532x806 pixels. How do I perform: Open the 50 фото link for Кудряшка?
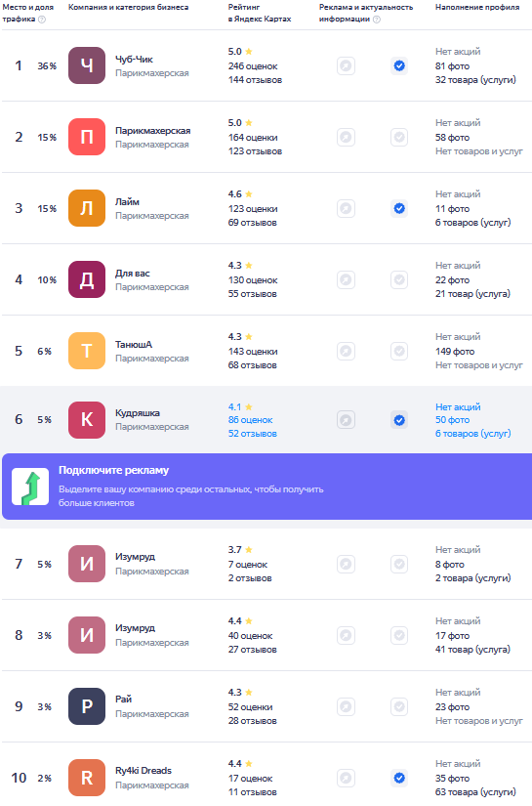pos(452,420)
